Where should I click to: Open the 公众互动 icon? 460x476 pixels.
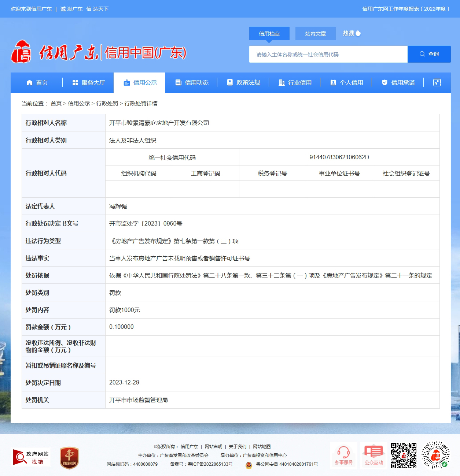point(373,455)
